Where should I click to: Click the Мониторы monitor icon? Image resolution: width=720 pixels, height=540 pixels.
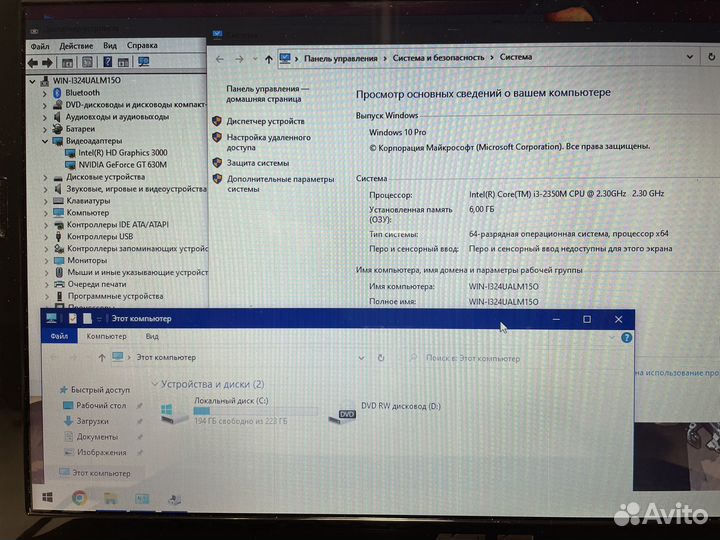click(59, 260)
